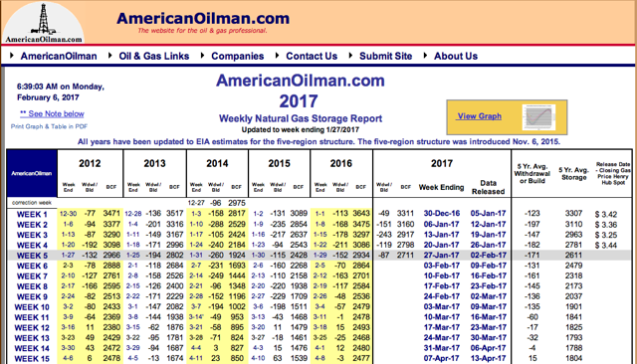
Task: Click data released 13-Apr-17 cell
Action: tap(489, 359)
